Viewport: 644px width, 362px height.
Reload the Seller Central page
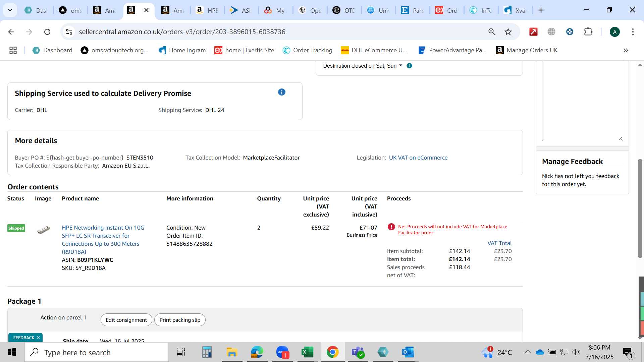tap(47, 32)
